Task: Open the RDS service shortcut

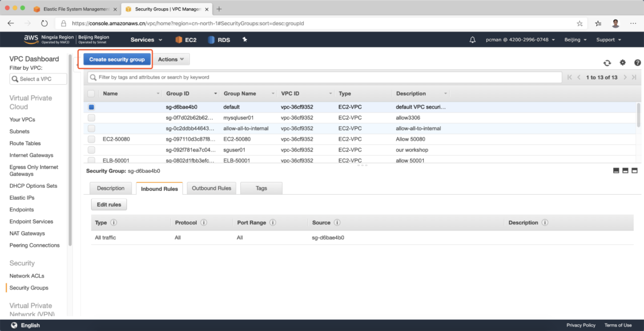Action: [x=219, y=40]
